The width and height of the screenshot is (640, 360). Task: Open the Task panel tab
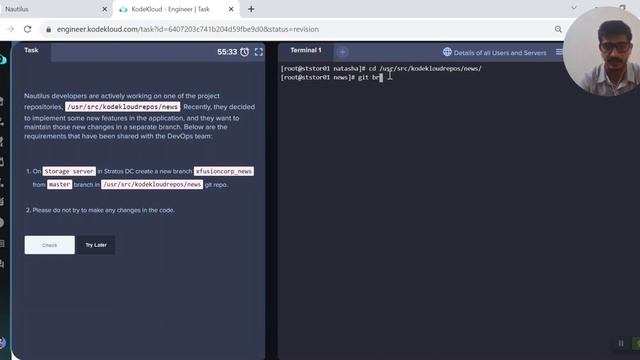tap(31, 50)
